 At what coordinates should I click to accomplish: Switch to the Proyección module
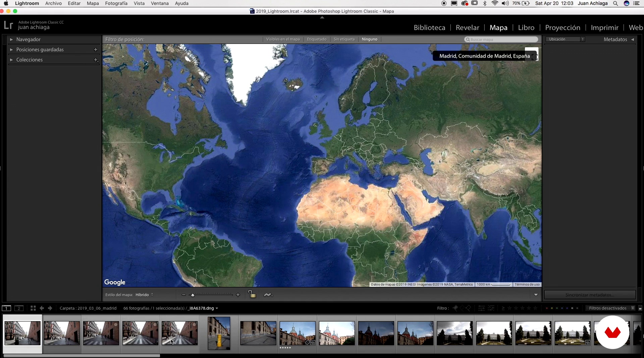pyautogui.click(x=562, y=28)
